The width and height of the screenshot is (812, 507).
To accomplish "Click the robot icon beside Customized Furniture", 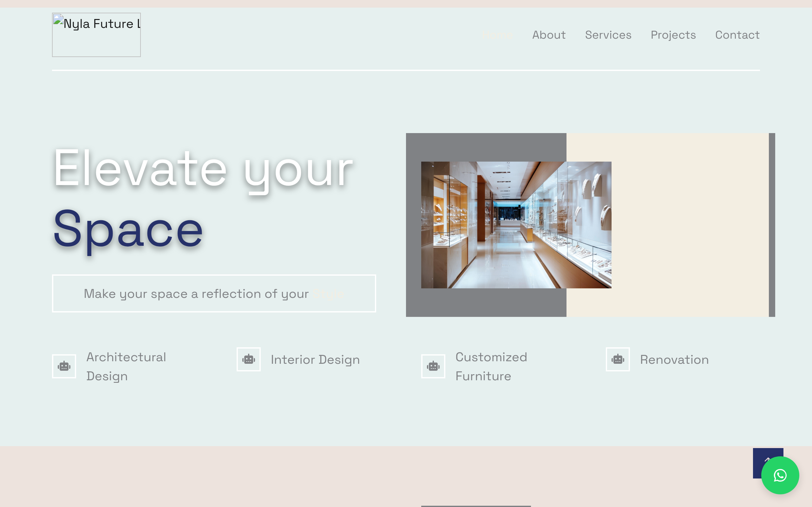I will click(433, 366).
